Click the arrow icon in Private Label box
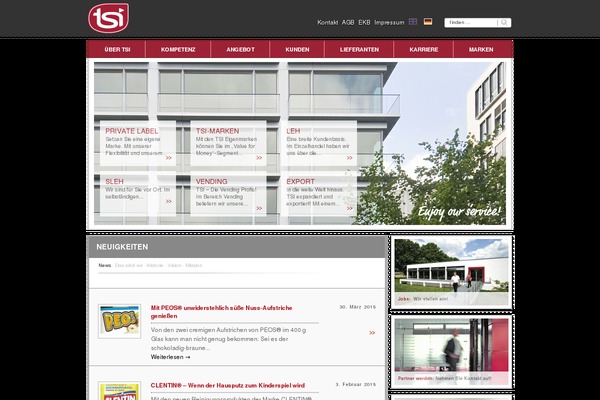600x400 pixels. 169,158
